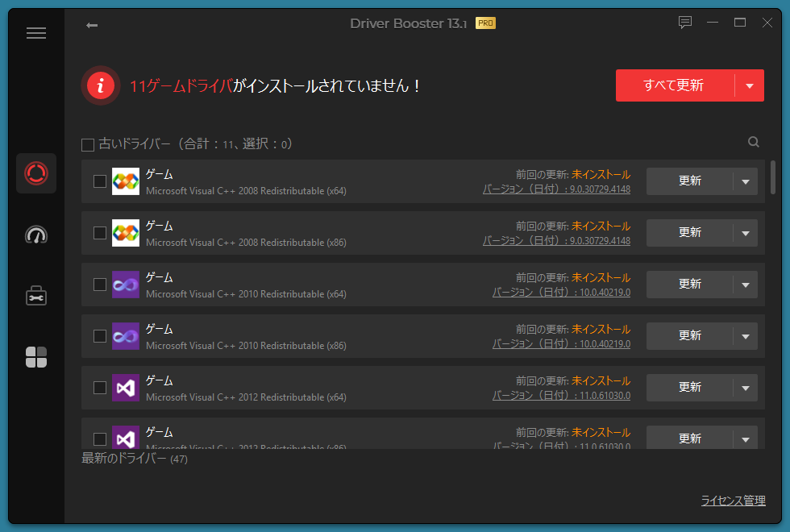
Task: Click the driver list vertical scrollbar
Action: 773,177
